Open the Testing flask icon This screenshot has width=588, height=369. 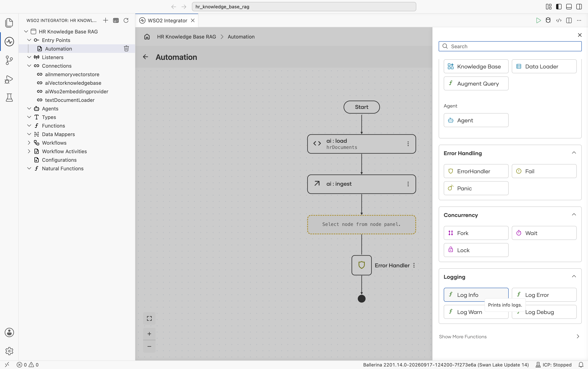(9, 98)
